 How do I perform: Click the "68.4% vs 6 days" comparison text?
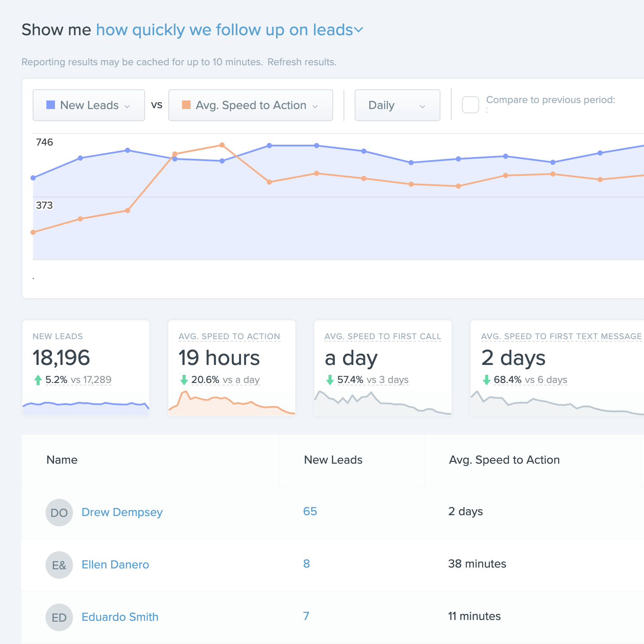pos(530,380)
